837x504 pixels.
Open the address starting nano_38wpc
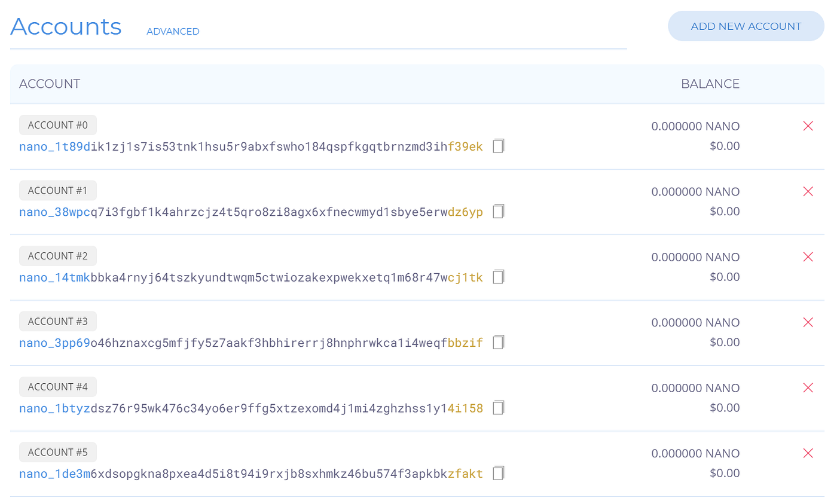251,212
